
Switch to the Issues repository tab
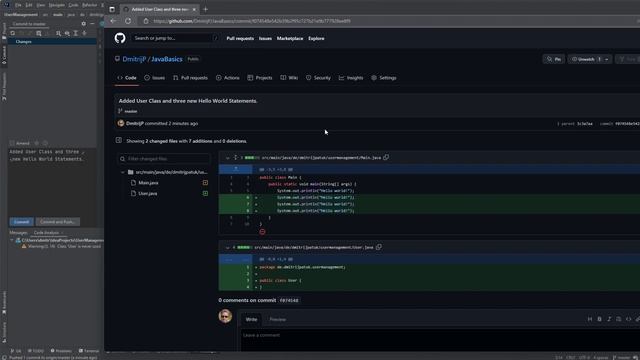pyautogui.click(x=154, y=78)
